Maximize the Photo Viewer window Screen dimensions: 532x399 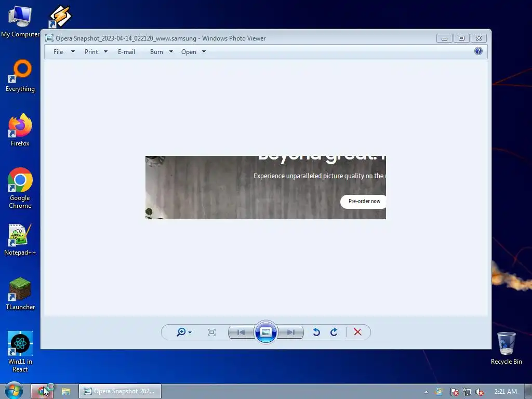(x=461, y=38)
